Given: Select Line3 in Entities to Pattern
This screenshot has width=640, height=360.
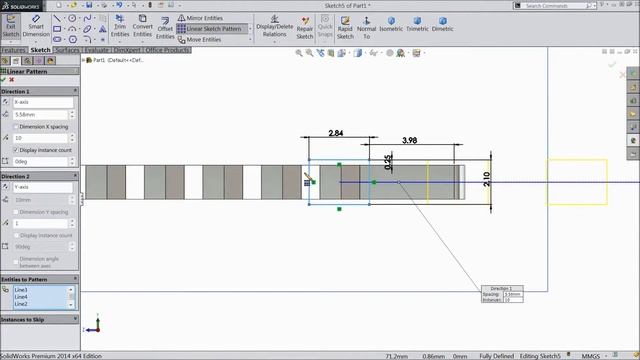Looking at the screenshot, I should [21, 290].
